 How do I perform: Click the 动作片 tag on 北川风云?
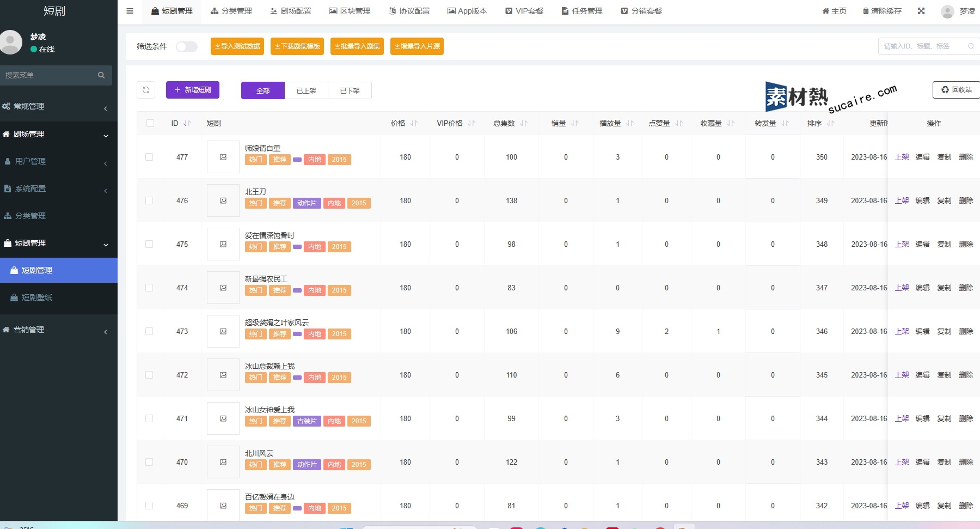[x=307, y=465]
